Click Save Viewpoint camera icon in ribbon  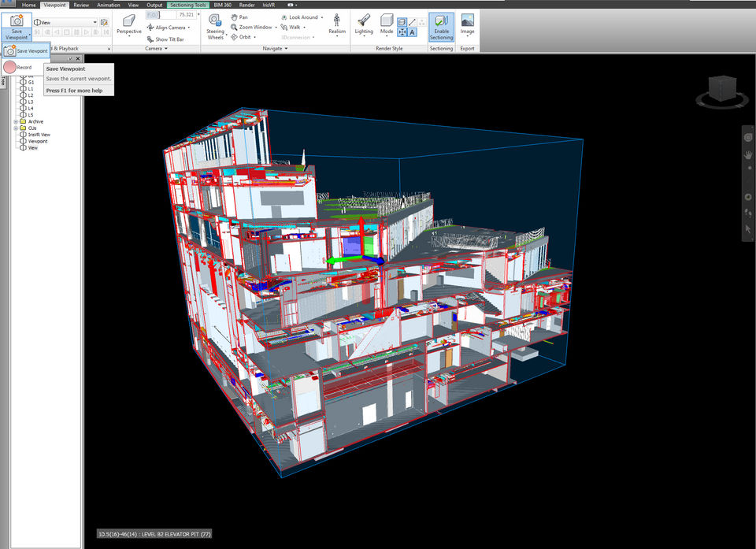click(x=17, y=20)
